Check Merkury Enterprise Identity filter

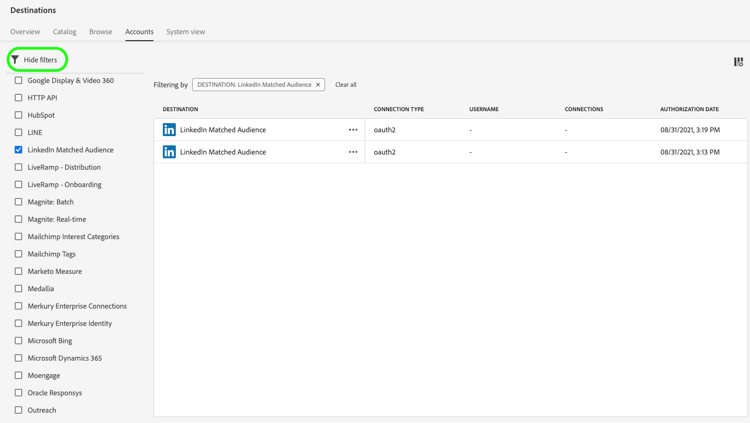tap(18, 323)
